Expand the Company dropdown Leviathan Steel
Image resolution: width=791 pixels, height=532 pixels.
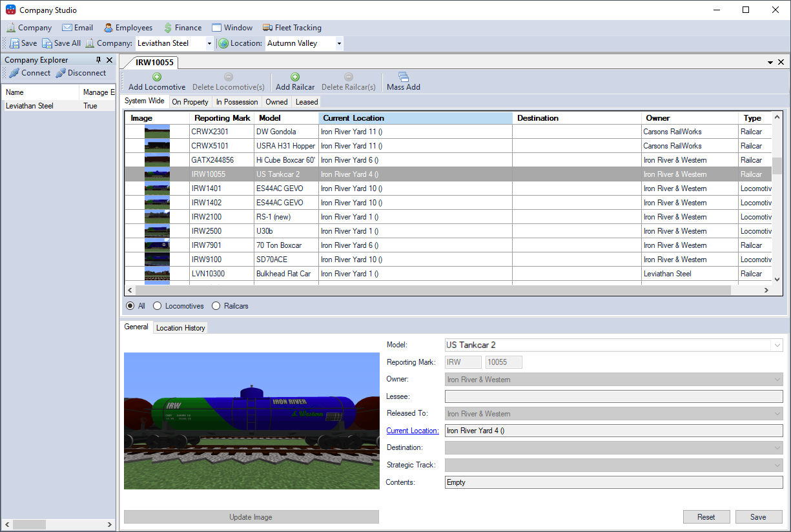pyautogui.click(x=209, y=43)
